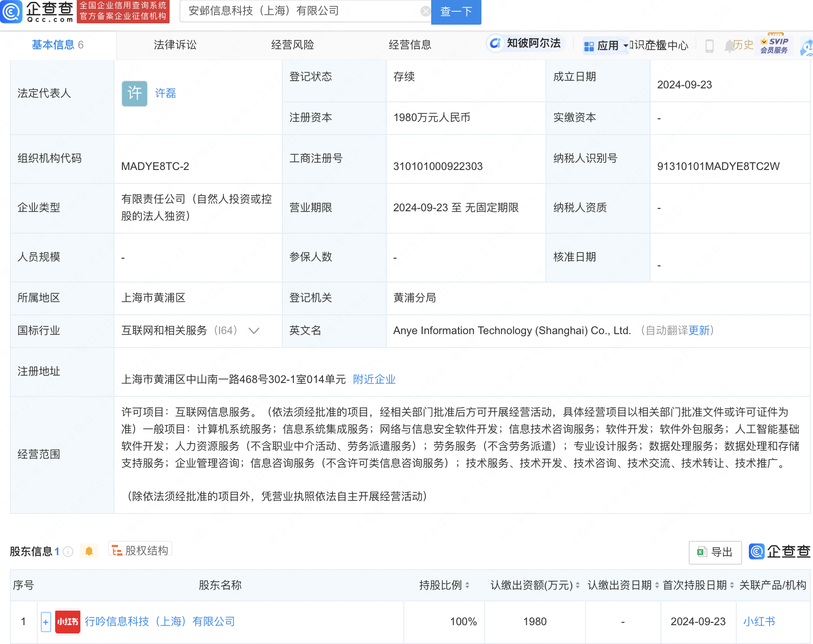Switch to the 法律诉讼 tab
The height and width of the screenshot is (644, 813).
click(175, 45)
